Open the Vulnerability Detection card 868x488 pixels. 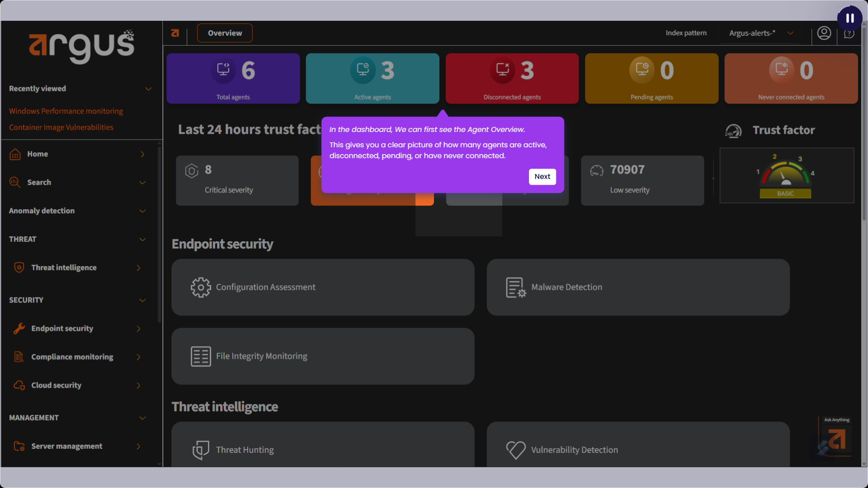tap(638, 445)
